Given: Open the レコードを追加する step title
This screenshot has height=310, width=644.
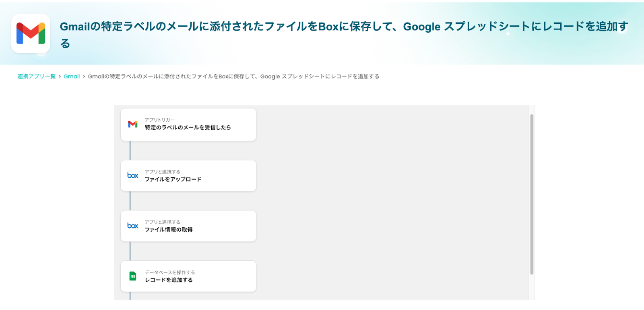Looking at the screenshot, I should [x=169, y=280].
